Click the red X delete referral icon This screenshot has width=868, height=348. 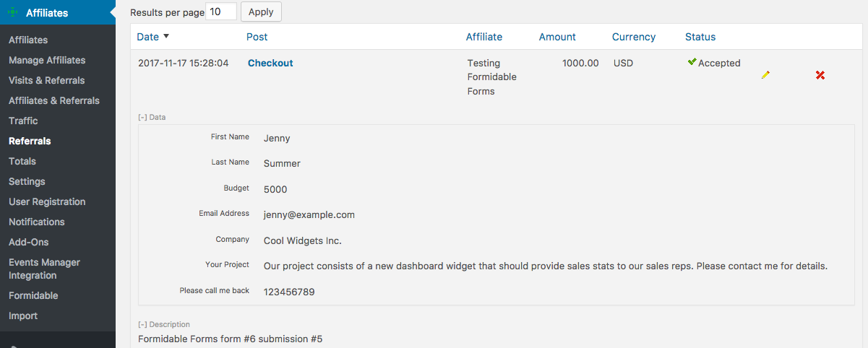coord(820,75)
